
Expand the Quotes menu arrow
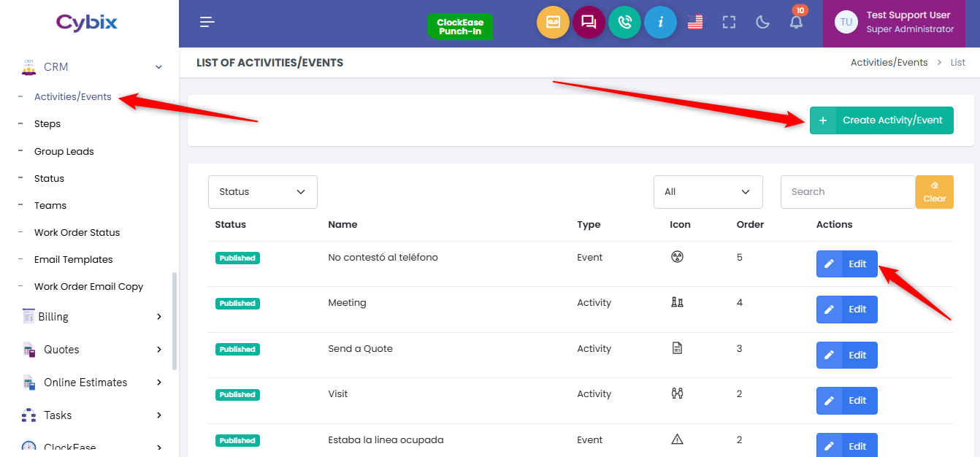[159, 350]
